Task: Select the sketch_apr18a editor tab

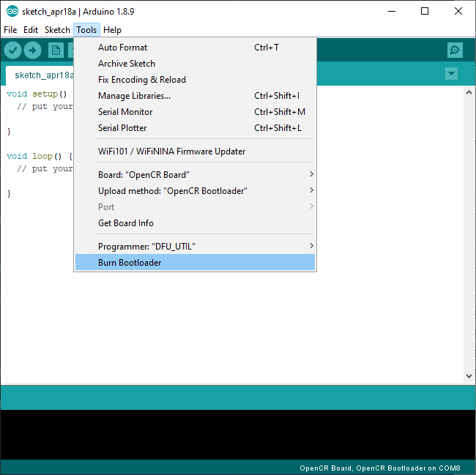Action: point(40,75)
